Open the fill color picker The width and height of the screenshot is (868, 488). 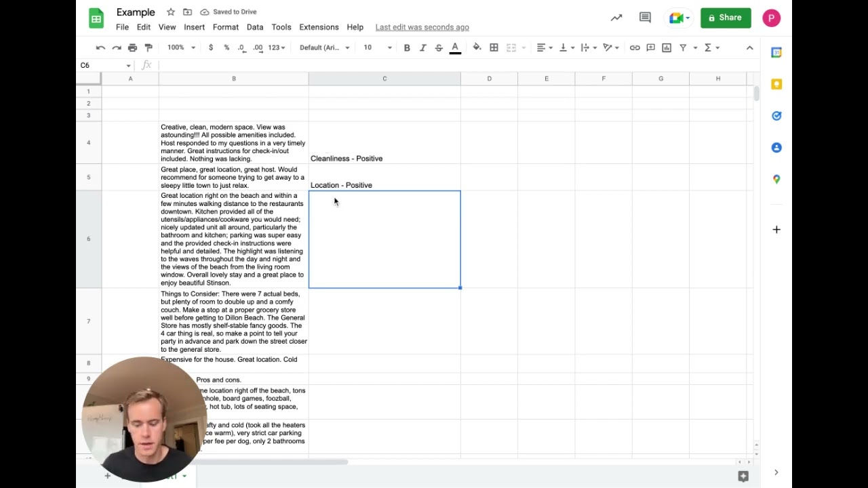point(477,47)
